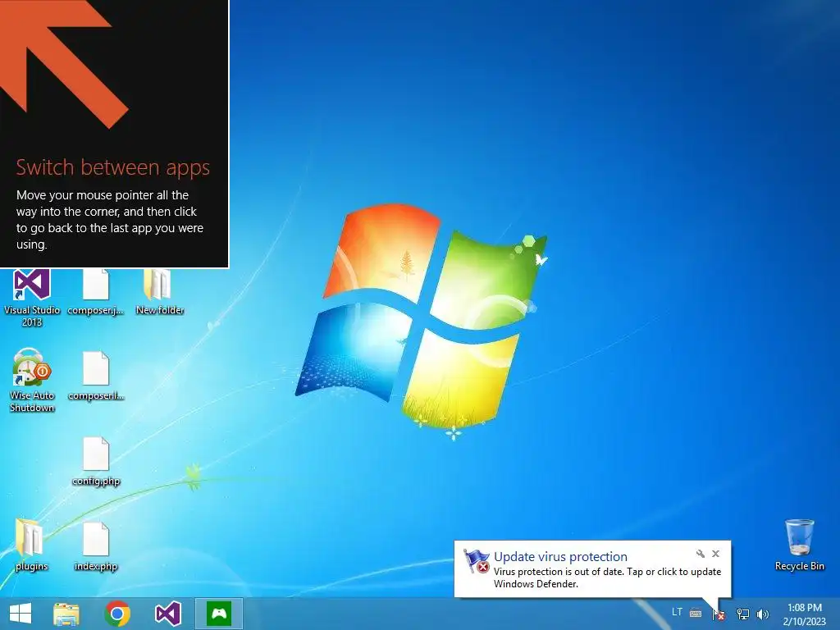Open the touch keyboard tray icon
The width and height of the screenshot is (840, 630).
coord(696,613)
